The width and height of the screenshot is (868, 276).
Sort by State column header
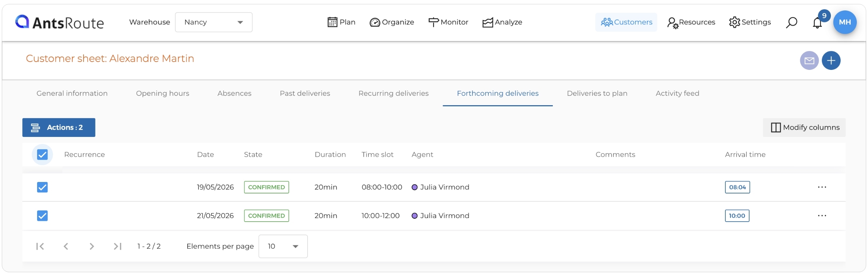pyautogui.click(x=253, y=155)
